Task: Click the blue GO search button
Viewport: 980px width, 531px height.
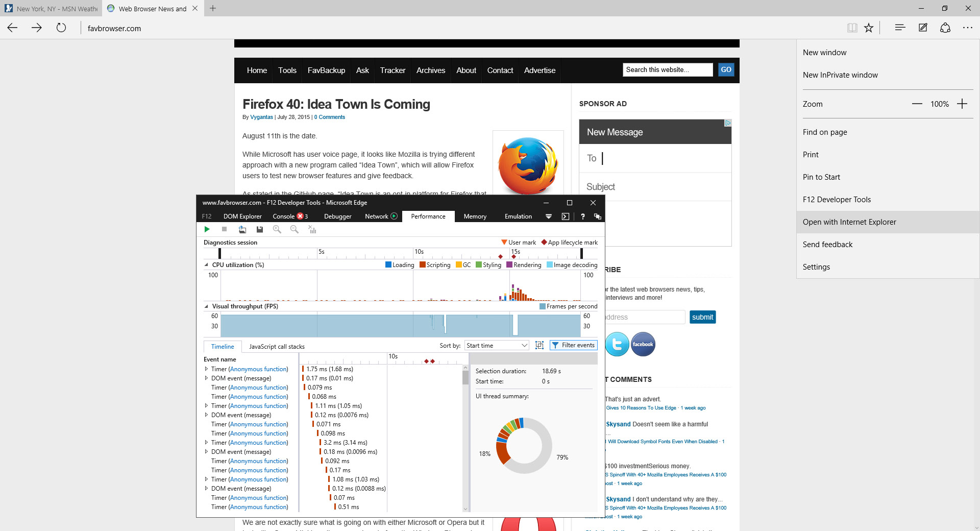Action: pos(726,70)
